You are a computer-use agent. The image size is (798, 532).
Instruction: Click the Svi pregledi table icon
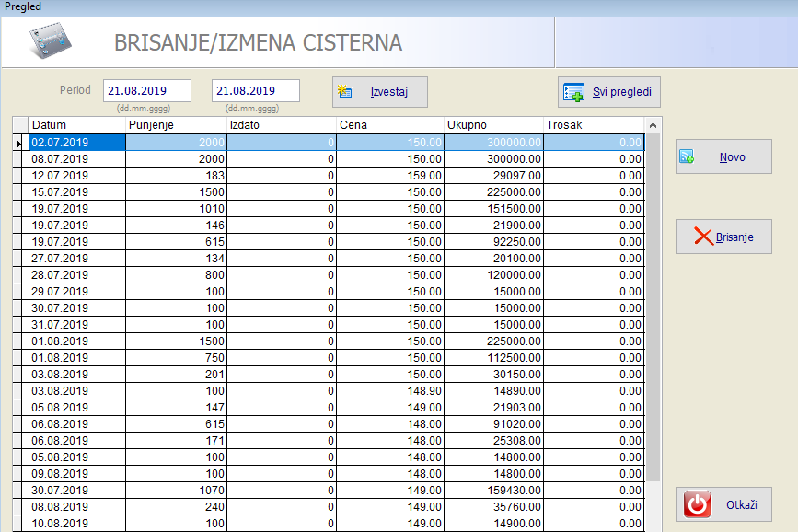click(573, 93)
